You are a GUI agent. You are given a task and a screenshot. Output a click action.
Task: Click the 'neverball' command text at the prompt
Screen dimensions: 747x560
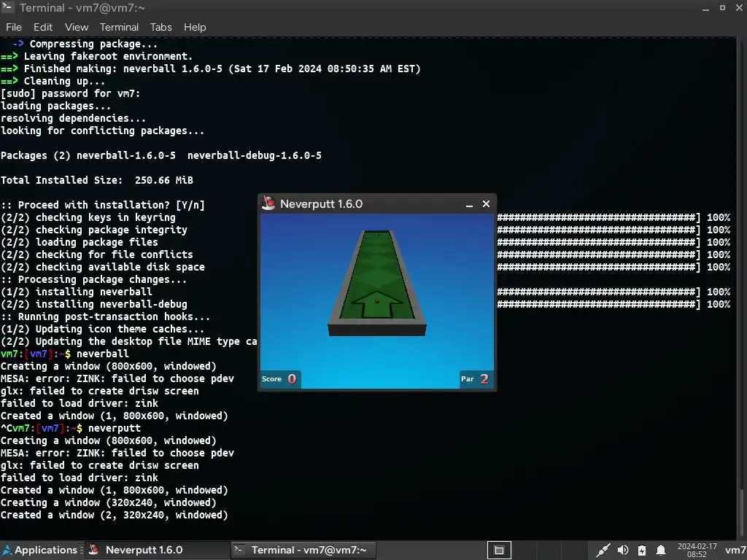pos(102,354)
